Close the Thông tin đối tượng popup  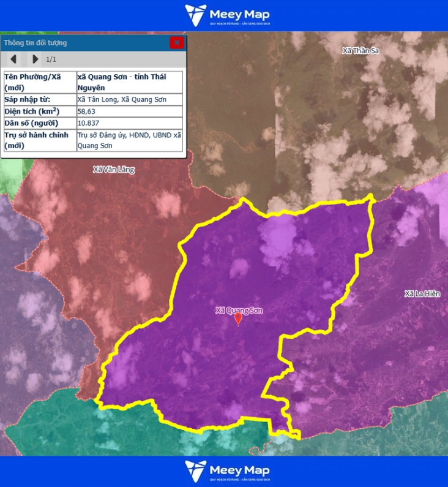(x=176, y=42)
